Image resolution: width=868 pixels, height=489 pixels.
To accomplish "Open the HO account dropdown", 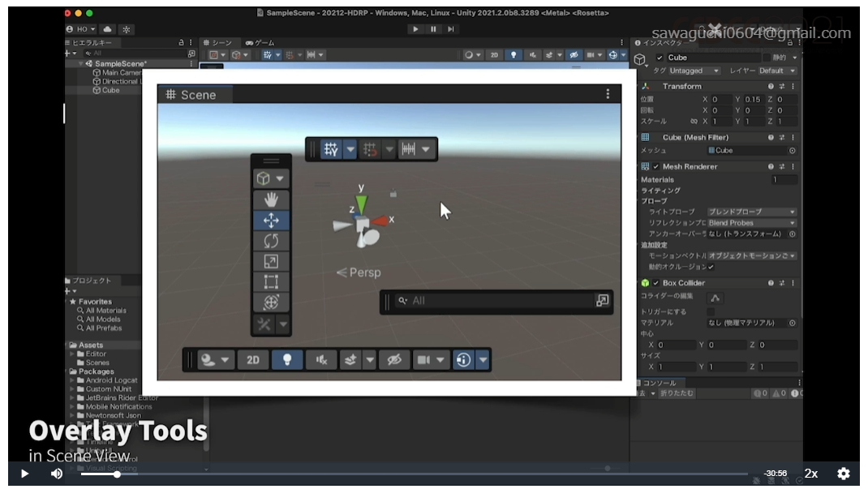I will (81, 28).
